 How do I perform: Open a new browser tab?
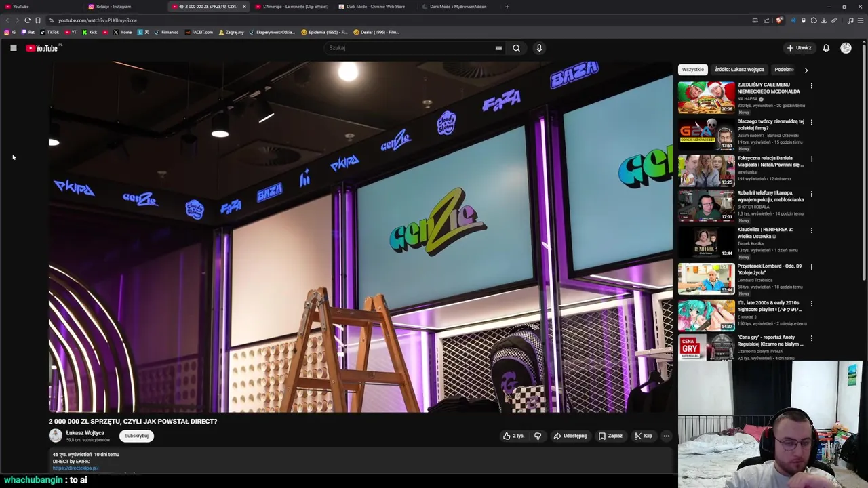point(507,7)
